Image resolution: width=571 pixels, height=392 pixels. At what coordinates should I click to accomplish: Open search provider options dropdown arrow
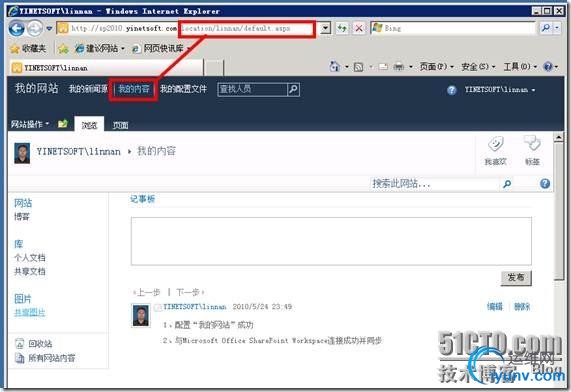(557, 28)
